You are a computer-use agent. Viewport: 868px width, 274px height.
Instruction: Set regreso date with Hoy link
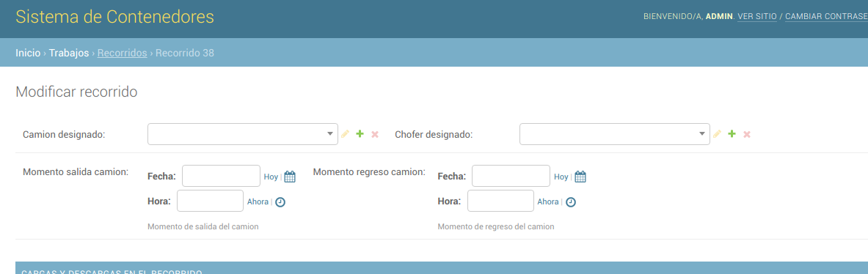(x=561, y=177)
